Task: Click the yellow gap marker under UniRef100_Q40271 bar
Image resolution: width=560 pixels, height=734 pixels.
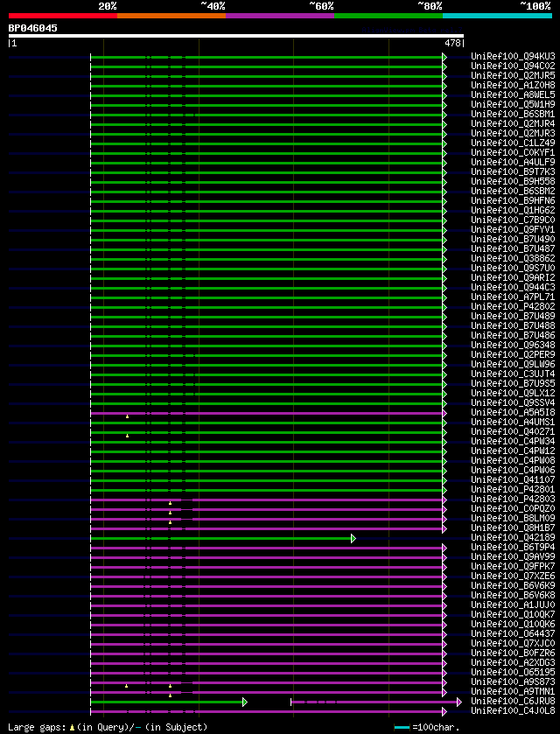Action: click(x=128, y=436)
